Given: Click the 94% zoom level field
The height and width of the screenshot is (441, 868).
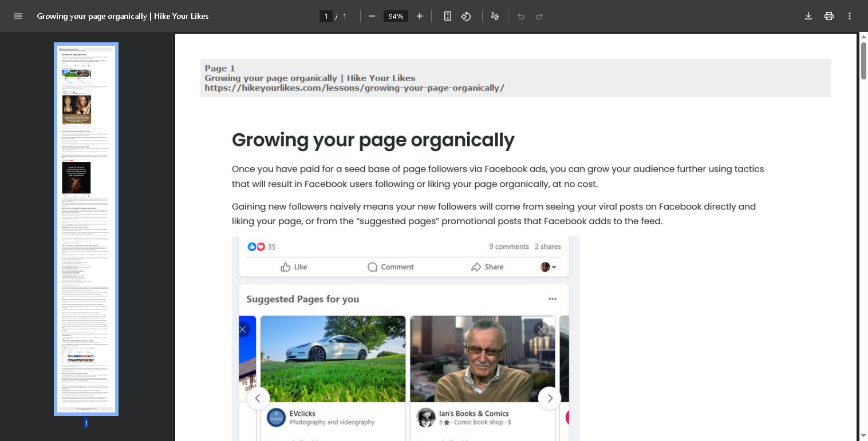Looking at the screenshot, I should pyautogui.click(x=396, y=16).
